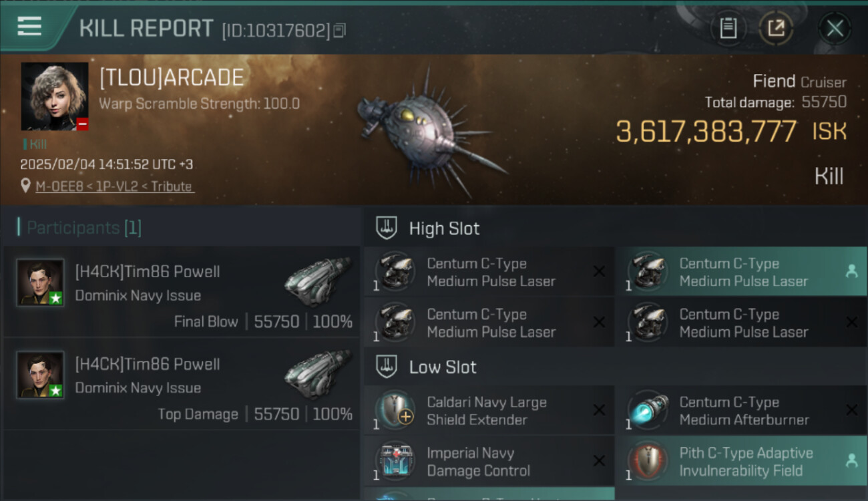This screenshot has height=501, width=868.
Task: View Tim86 Powell Final Blow portrait
Action: pyautogui.click(x=40, y=283)
